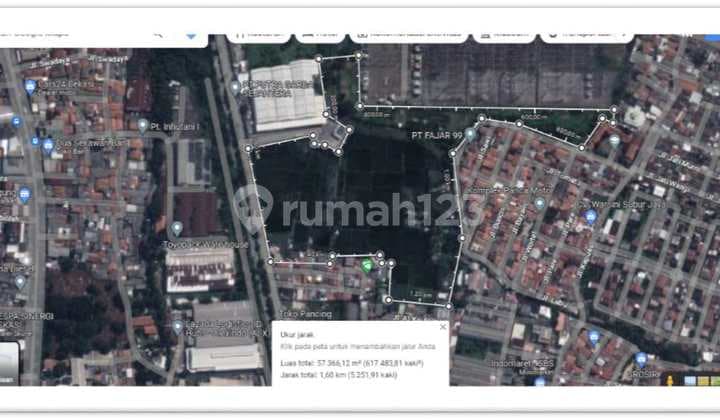Click the Toyobo Warehouse location pin
Screen dimensions: 720x420
point(176,228)
